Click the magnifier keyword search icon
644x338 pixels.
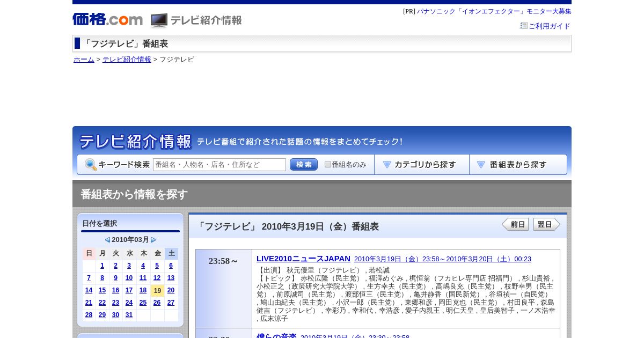pyautogui.click(x=91, y=165)
